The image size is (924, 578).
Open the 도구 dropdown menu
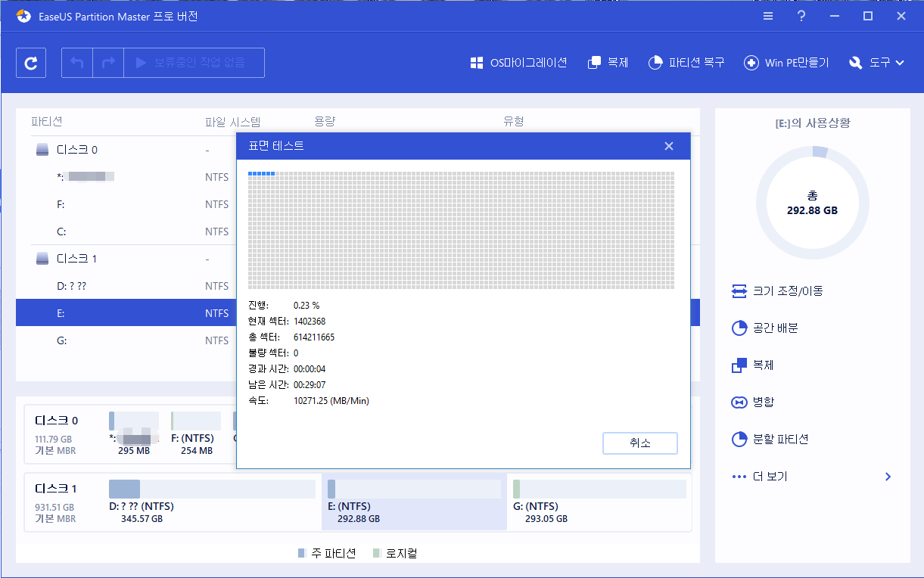[x=876, y=63]
